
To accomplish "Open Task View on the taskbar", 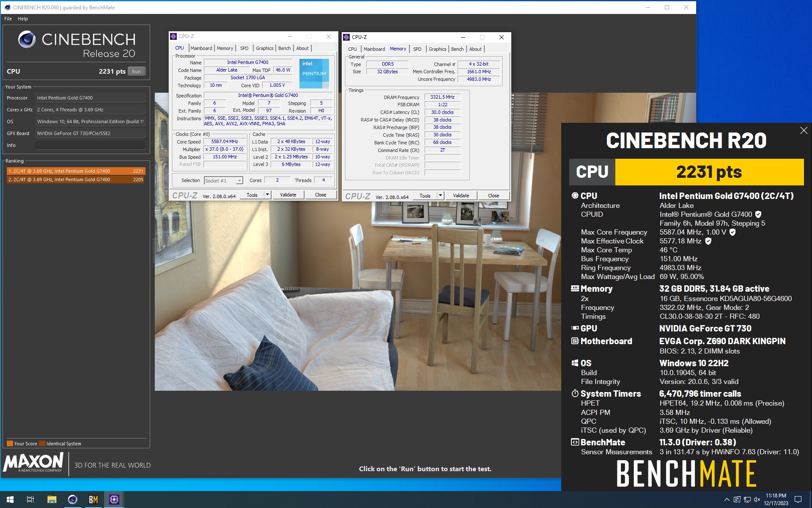I will point(30,500).
